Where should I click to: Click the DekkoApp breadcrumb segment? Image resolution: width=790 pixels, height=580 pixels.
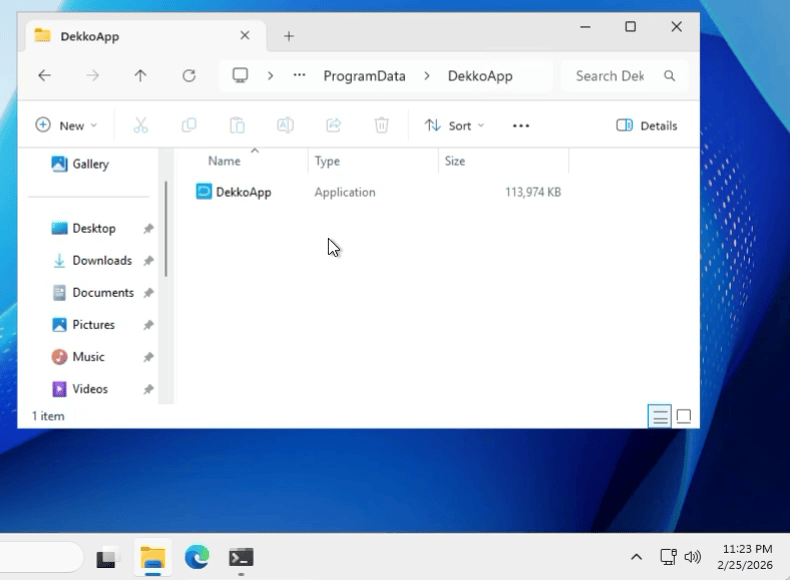(x=480, y=76)
